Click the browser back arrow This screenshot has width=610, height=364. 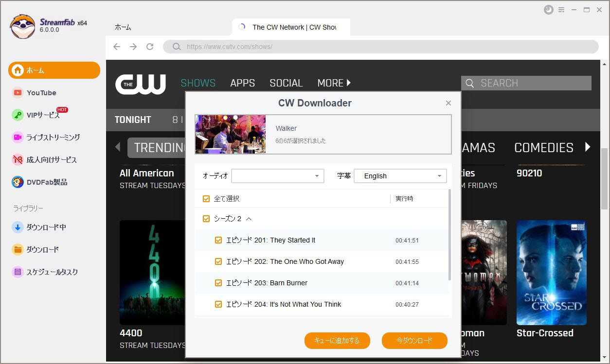point(117,47)
